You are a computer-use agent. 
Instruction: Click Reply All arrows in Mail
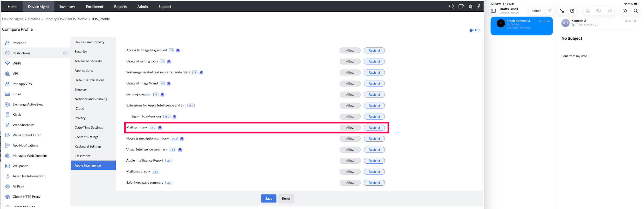pos(599,11)
